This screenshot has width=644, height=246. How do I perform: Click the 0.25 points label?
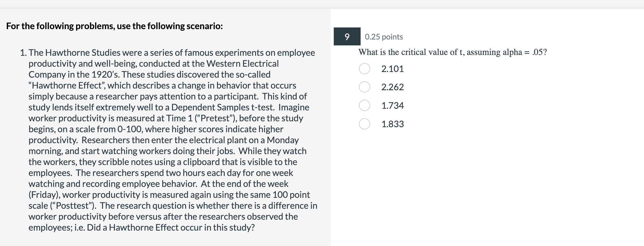click(x=384, y=37)
